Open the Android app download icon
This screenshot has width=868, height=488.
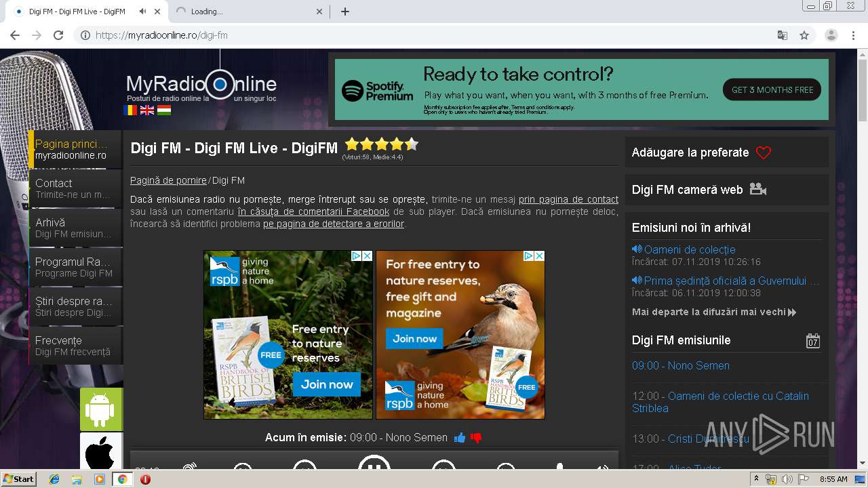click(x=101, y=409)
